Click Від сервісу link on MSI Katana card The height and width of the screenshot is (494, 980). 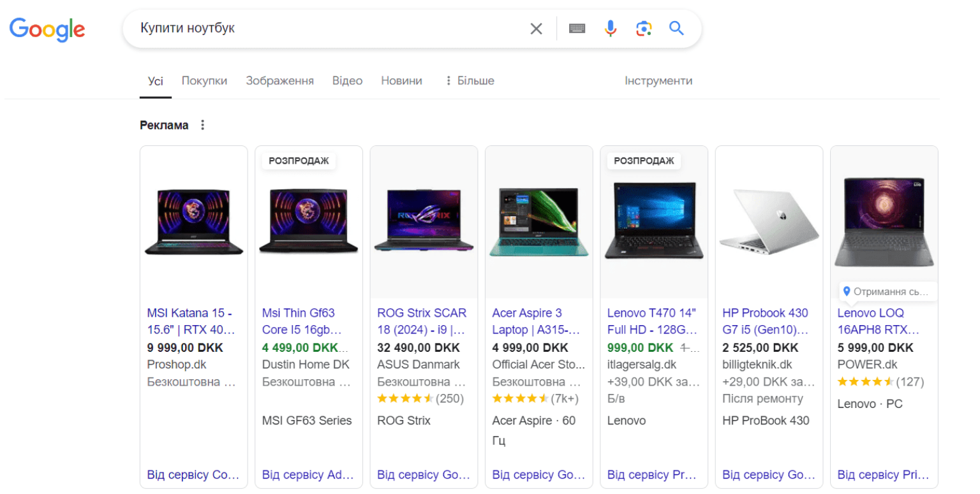coord(193,475)
